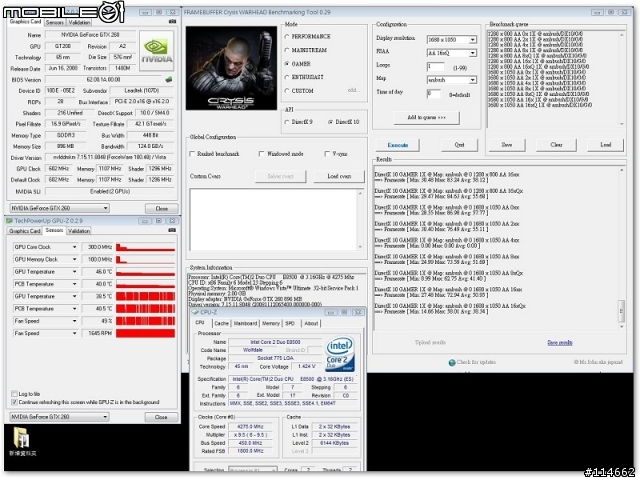
Task: Click the Execute button
Action: click(x=398, y=145)
